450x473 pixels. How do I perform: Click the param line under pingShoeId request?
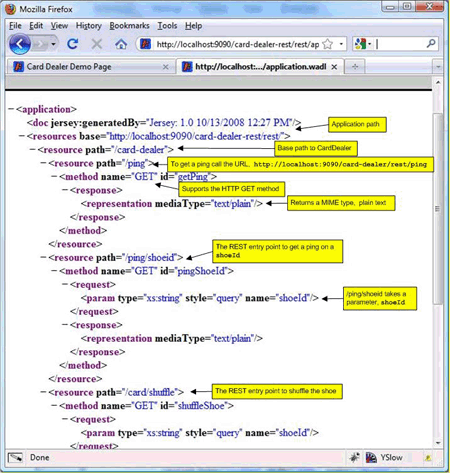click(200, 298)
